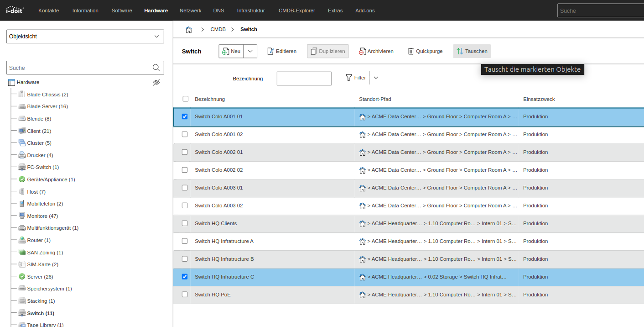Toggle hidden object types eye icon

[156, 82]
